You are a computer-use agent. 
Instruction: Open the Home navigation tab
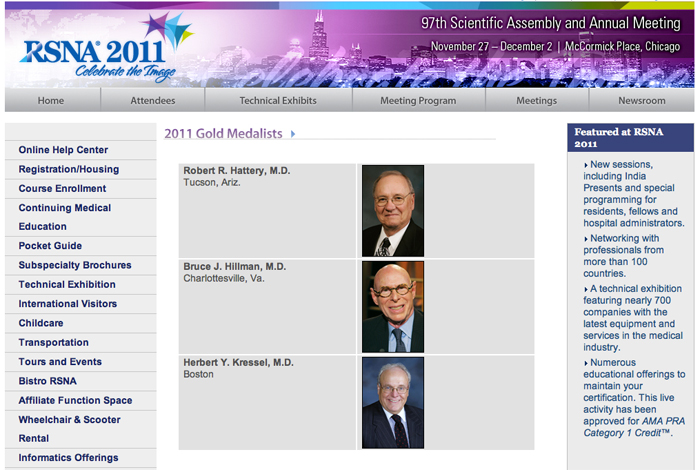[x=51, y=100]
